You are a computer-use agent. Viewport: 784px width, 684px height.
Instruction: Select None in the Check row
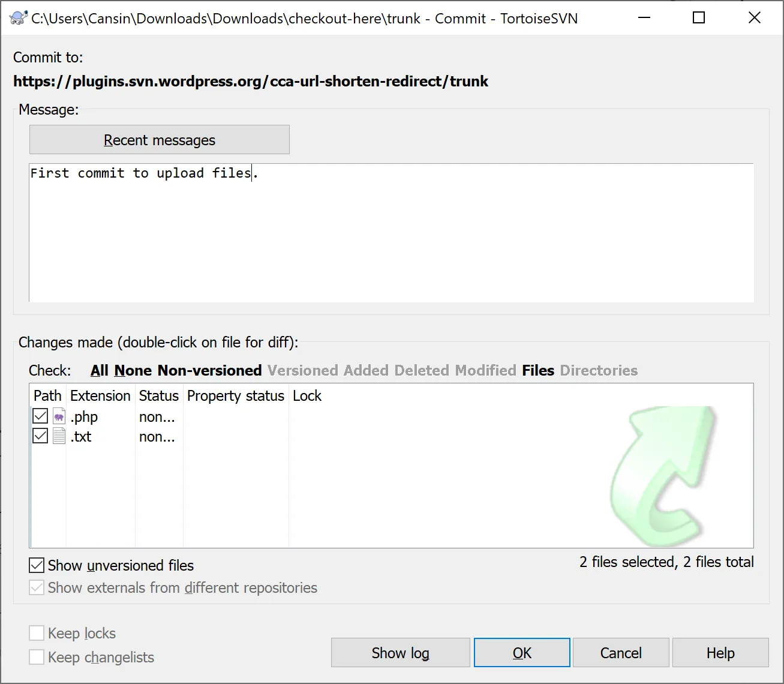[133, 371]
